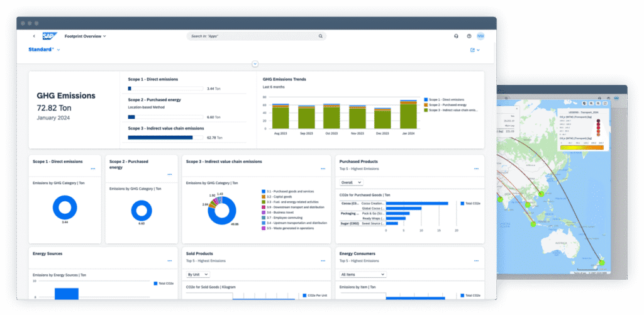Open the By Unit dropdown
The image size is (644, 315).
[x=197, y=275]
